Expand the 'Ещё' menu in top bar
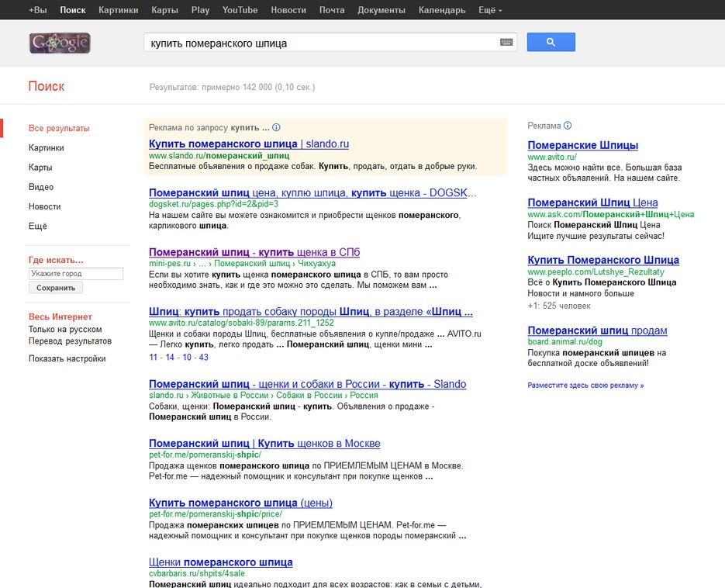Image resolution: width=725 pixels, height=588 pixels. [x=490, y=10]
